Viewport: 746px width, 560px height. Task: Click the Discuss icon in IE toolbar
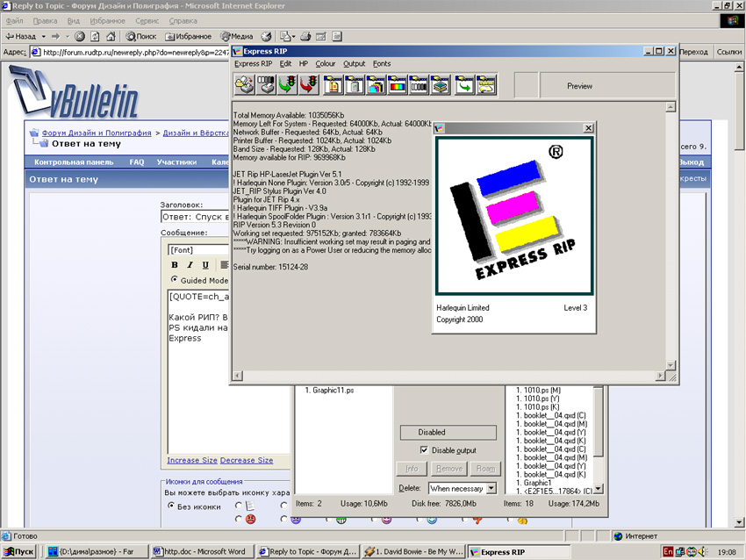coord(337,36)
